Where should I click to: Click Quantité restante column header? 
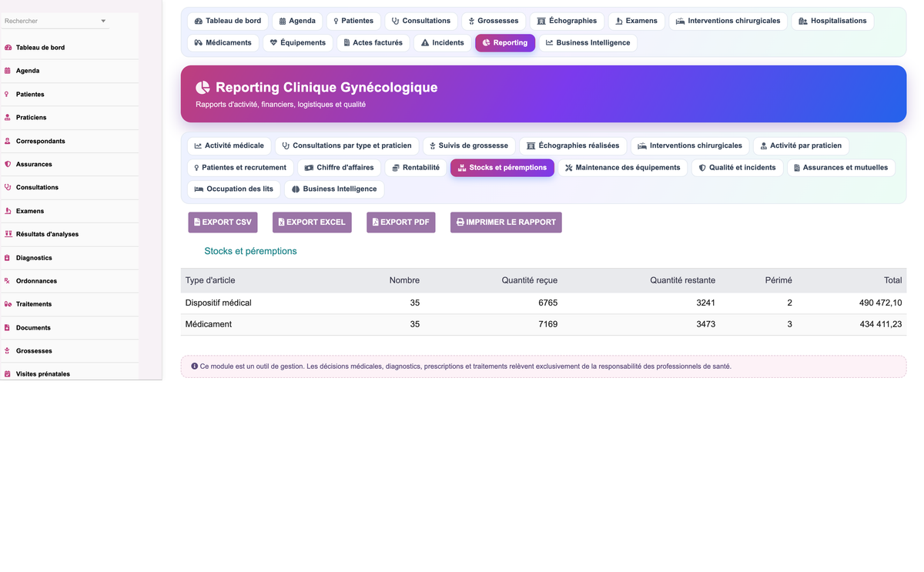pyautogui.click(x=682, y=281)
